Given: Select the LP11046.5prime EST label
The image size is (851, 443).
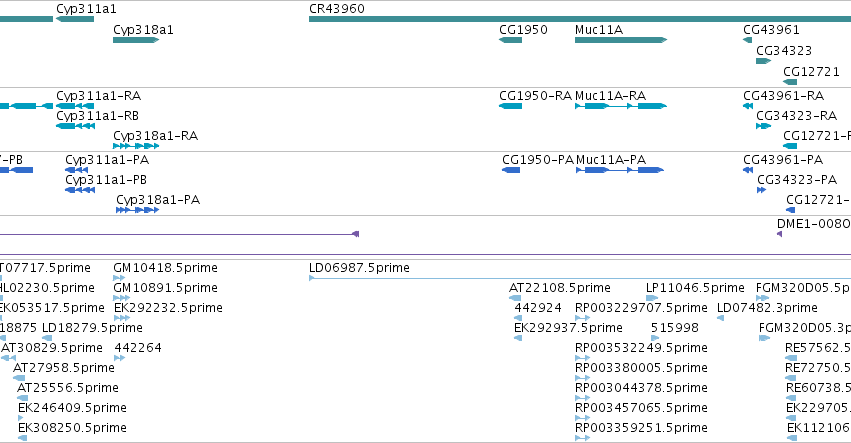Looking at the screenshot, I should [x=695, y=288].
